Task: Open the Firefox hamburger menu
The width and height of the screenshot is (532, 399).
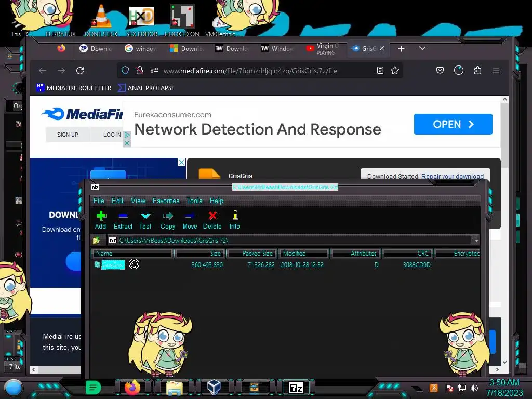Action: pos(496,70)
